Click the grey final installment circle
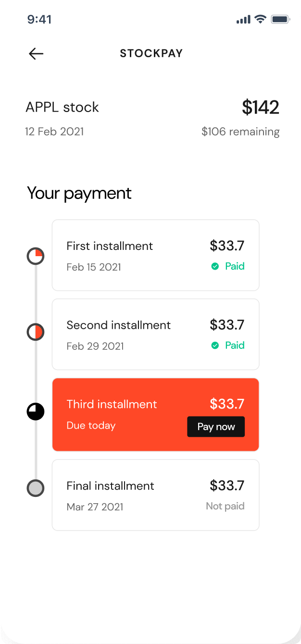Viewport: 301px width, 644px height. [x=36, y=488]
